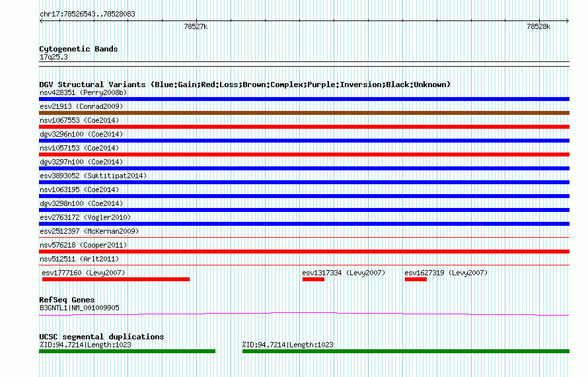This screenshot has width=588, height=377.
Task: Click the esv1627319 (Levy2007) label
Action: pyautogui.click(x=446, y=273)
